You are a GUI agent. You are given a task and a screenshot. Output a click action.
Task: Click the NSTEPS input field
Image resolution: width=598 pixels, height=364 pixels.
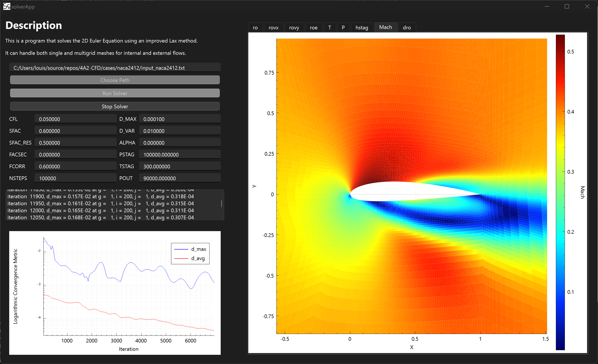(x=75, y=178)
